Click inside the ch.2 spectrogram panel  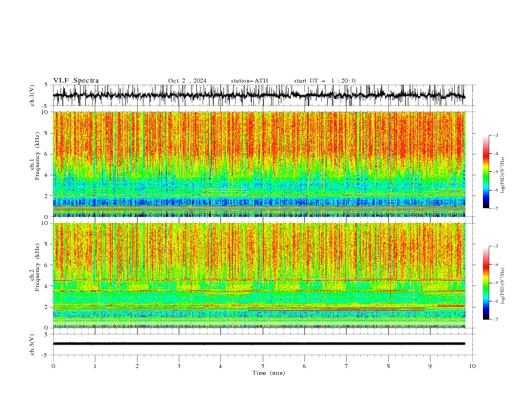pos(259,275)
